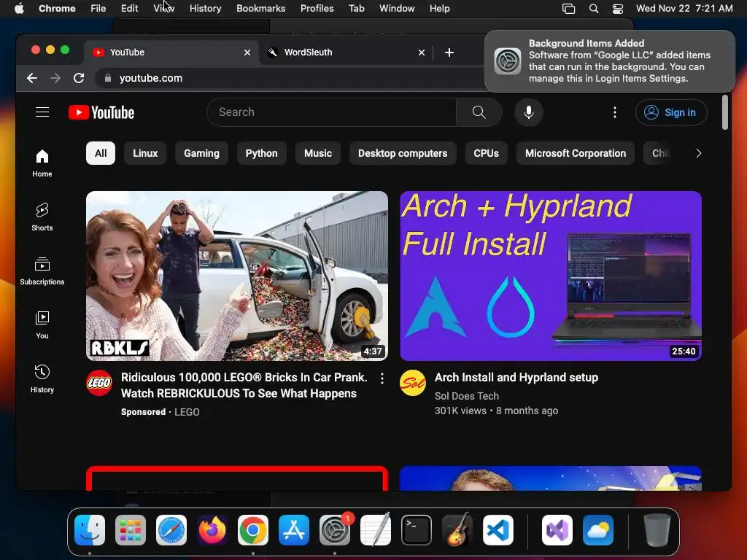Image resolution: width=747 pixels, height=560 pixels.
Task: Play the LEGO car prank thumbnail
Action: tap(237, 276)
